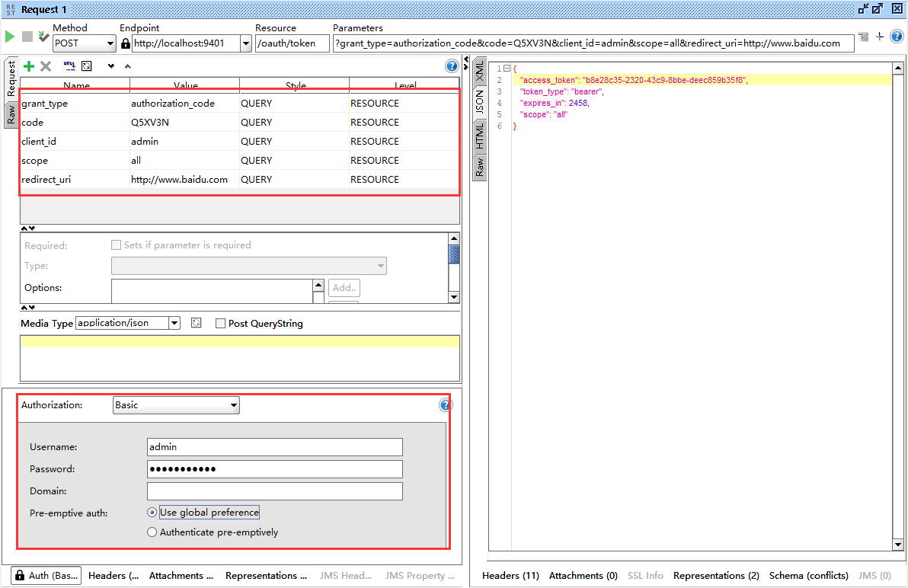This screenshot has height=588, width=908.
Task: Open the response Headers (11) tab
Action: 510,576
